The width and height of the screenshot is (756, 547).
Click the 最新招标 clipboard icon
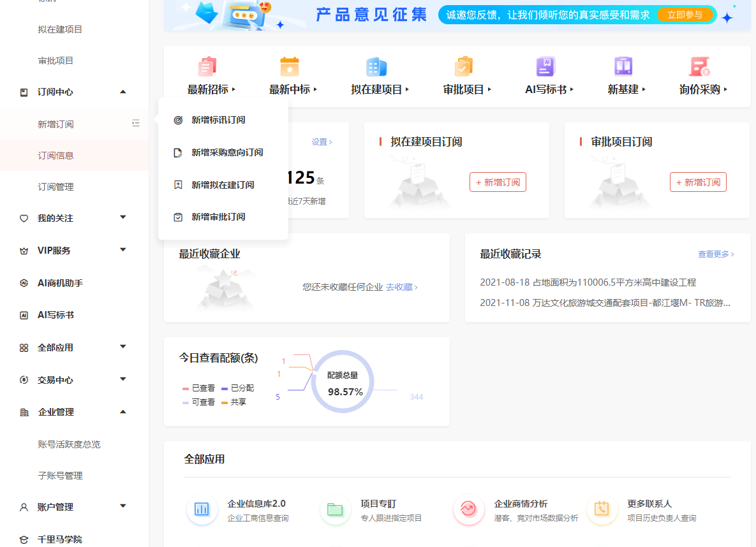click(x=207, y=66)
